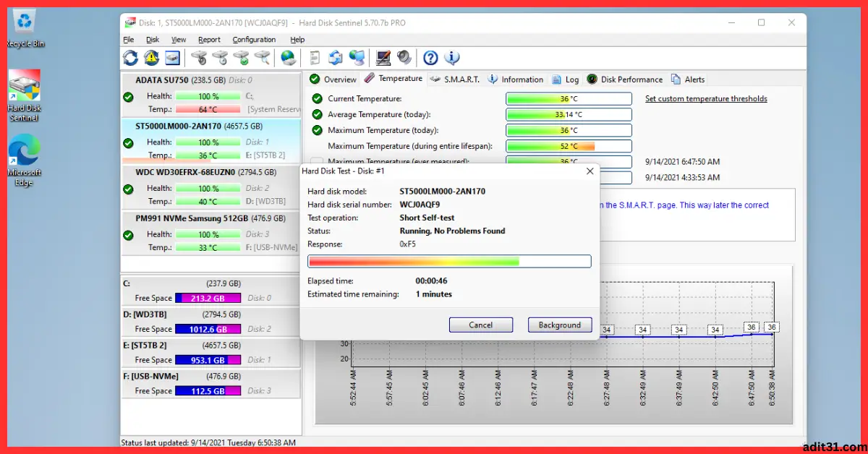868x454 pixels.
Task: Click the ADATA SU750 health check icon
Action: pyautogui.click(x=128, y=97)
